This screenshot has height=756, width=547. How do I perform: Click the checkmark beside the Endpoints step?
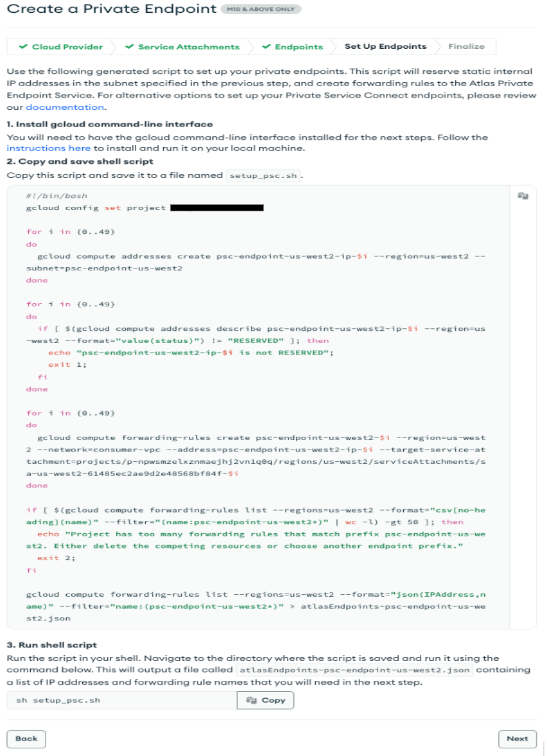coord(266,47)
